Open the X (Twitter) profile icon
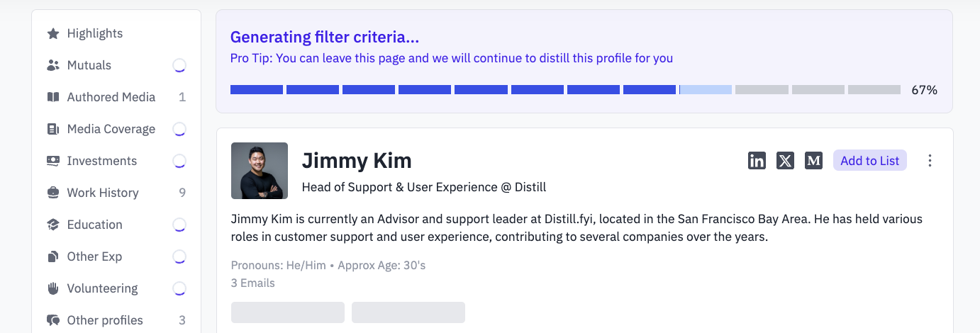Screen dimensions: 980x333 point(785,161)
